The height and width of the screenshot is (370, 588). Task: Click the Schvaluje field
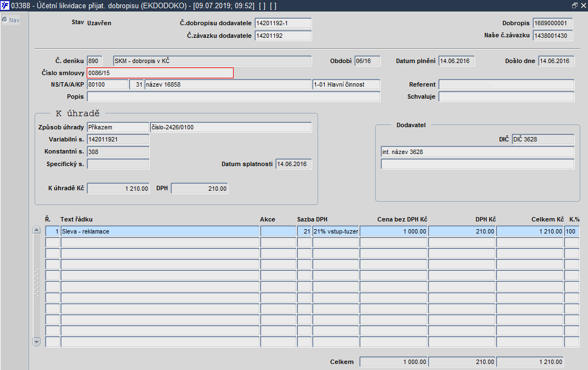[506, 96]
